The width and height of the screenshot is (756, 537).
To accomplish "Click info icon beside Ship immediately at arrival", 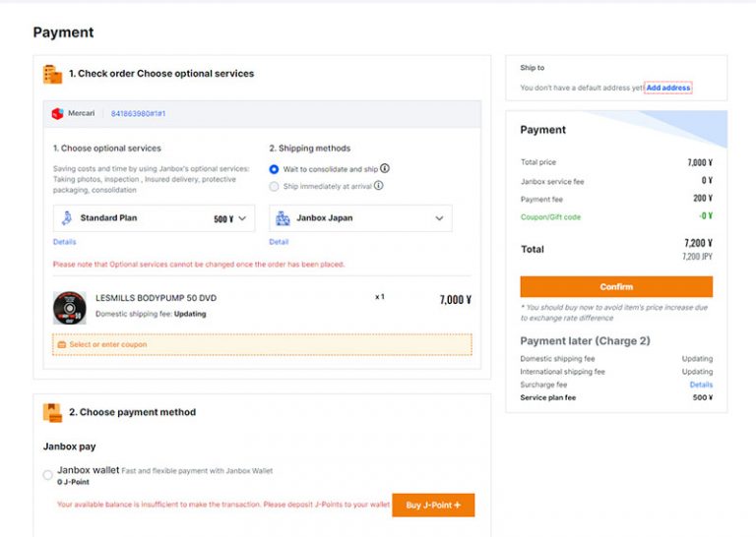I will [x=379, y=185].
